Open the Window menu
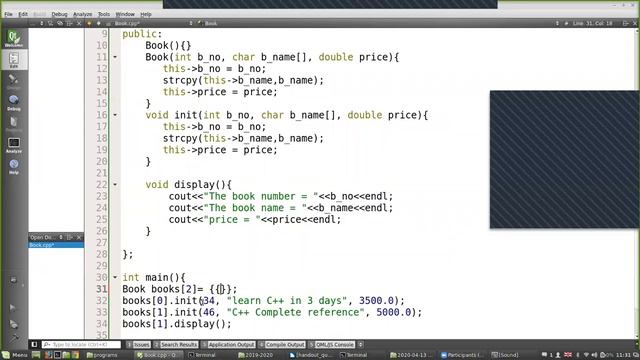The width and height of the screenshot is (640, 360). pos(125,14)
